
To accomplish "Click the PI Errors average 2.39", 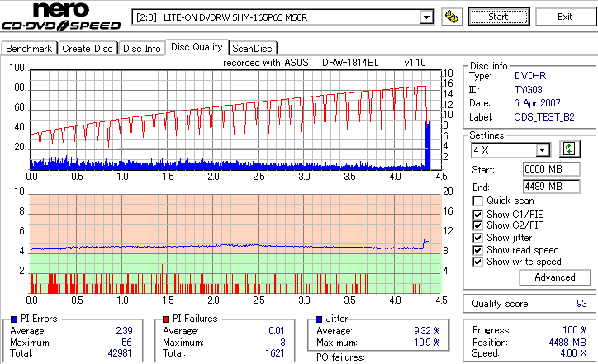I will [124, 331].
